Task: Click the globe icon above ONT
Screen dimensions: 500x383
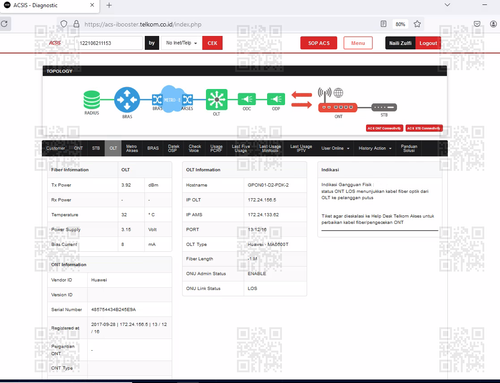Action: [x=338, y=93]
